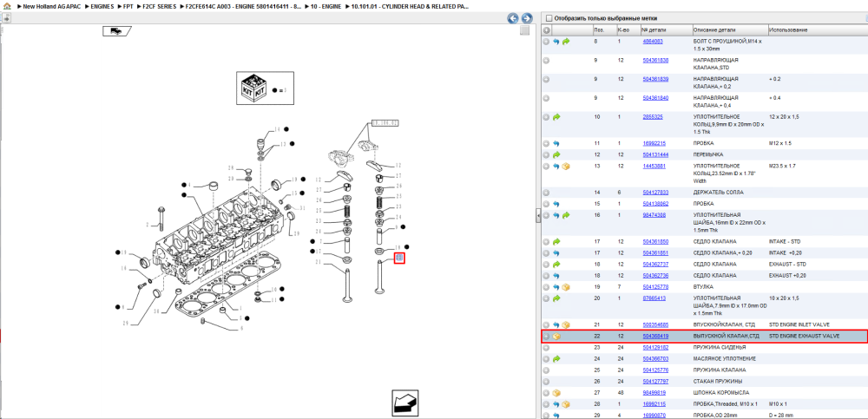Toggle selection circle for part 504125776
The image size is (868, 419).
[x=546, y=370]
